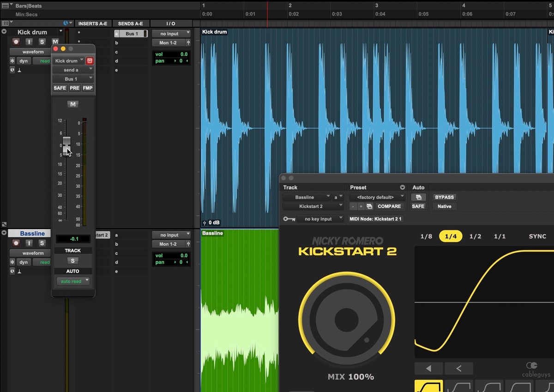Select the first yellow curve shape preset

[x=428, y=386]
